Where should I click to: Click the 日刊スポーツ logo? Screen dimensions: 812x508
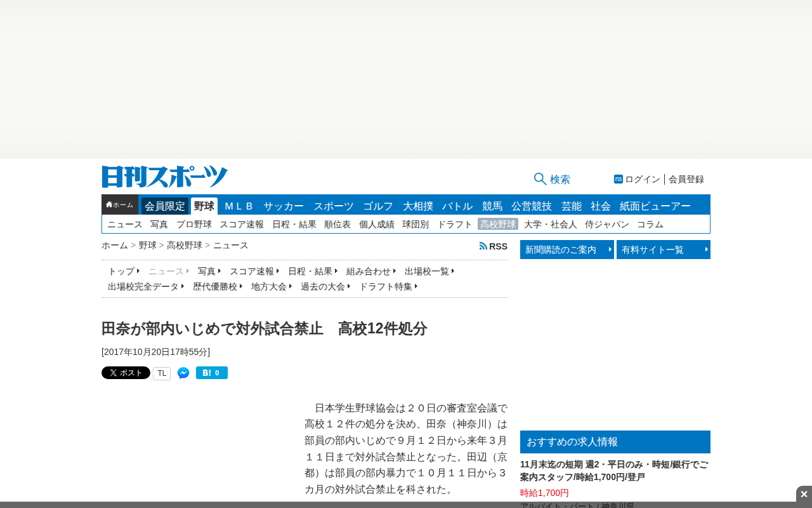click(165, 177)
